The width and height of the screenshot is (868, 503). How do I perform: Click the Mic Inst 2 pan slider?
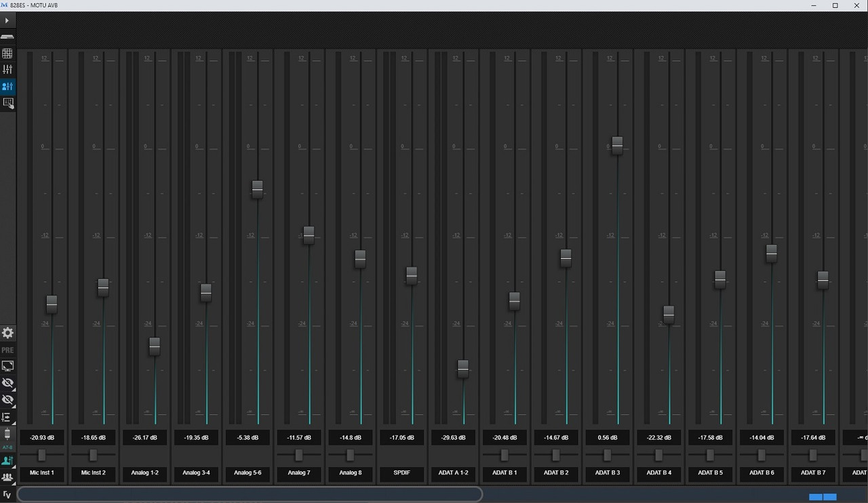coord(94,455)
